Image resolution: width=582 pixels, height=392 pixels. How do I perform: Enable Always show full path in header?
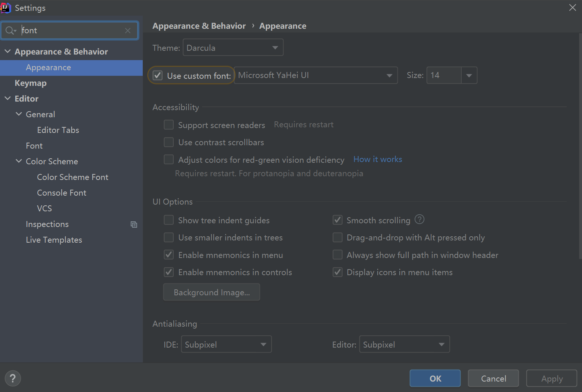click(x=338, y=255)
